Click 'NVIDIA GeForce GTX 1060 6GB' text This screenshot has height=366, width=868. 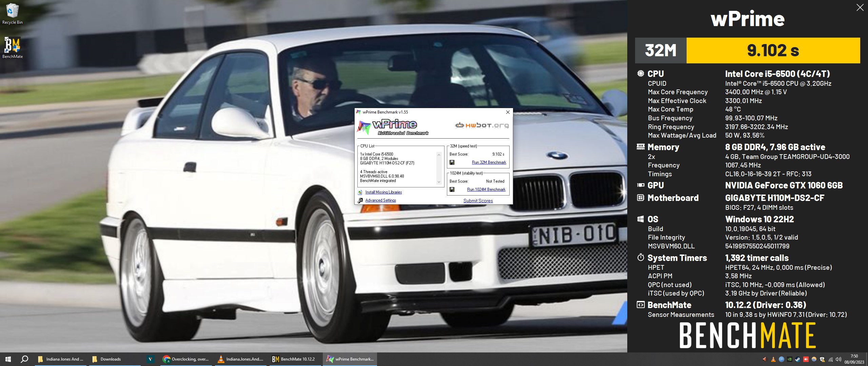tap(784, 185)
